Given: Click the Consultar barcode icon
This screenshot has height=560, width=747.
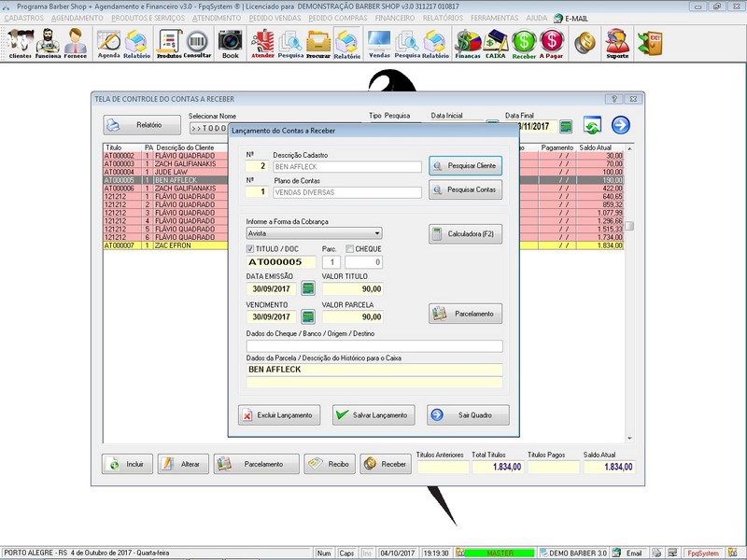Looking at the screenshot, I should tap(197, 43).
